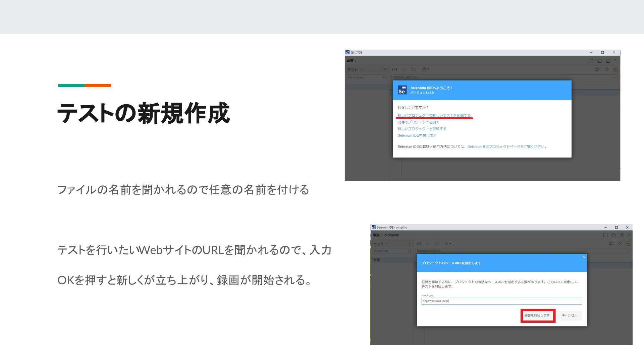Close the Selenium IDE - oicvsdho window

click(627, 228)
